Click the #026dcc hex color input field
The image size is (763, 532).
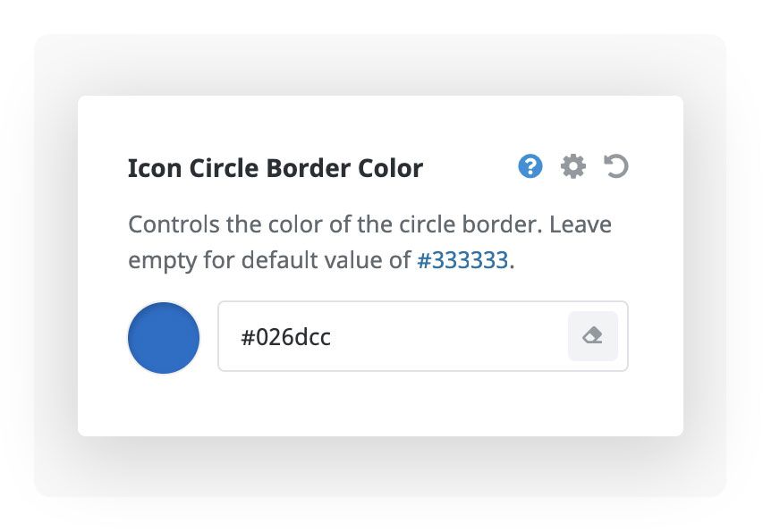(394, 337)
